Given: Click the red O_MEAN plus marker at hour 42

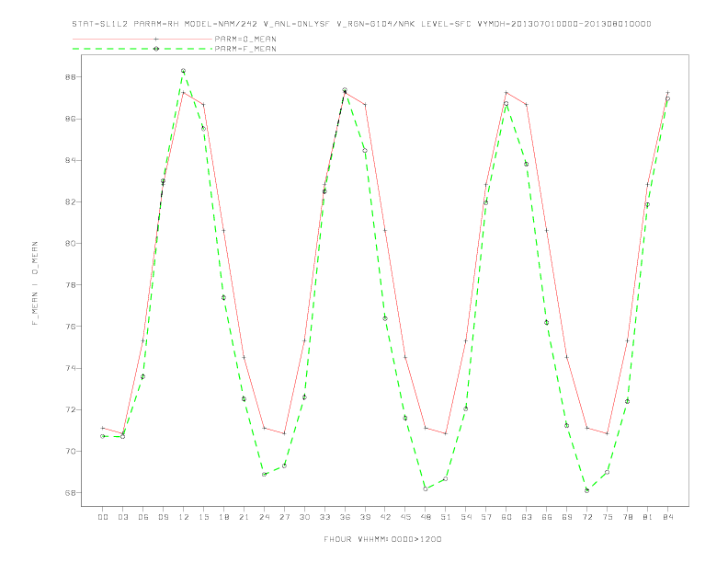Looking at the screenshot, I should click(x=385, y=230).
